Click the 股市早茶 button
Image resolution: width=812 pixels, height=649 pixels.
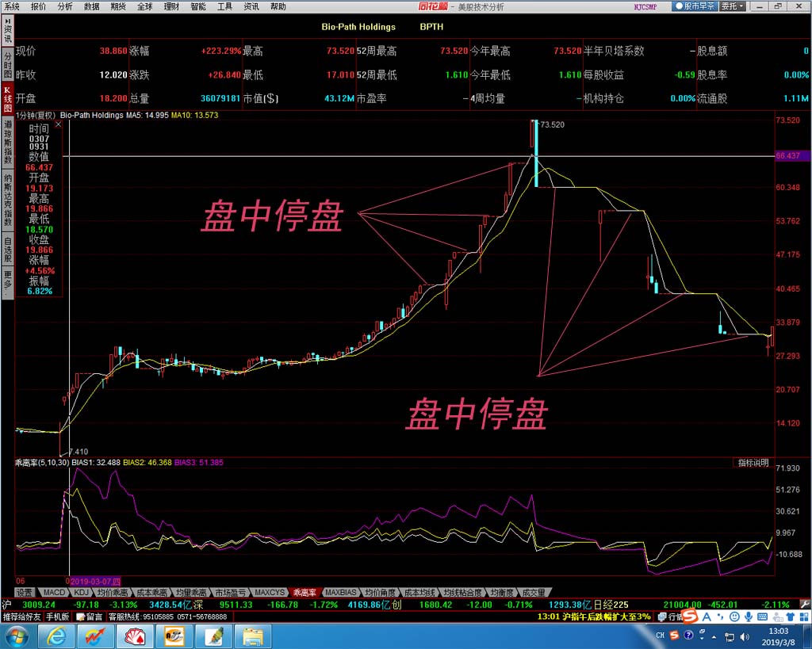point(695,6)
